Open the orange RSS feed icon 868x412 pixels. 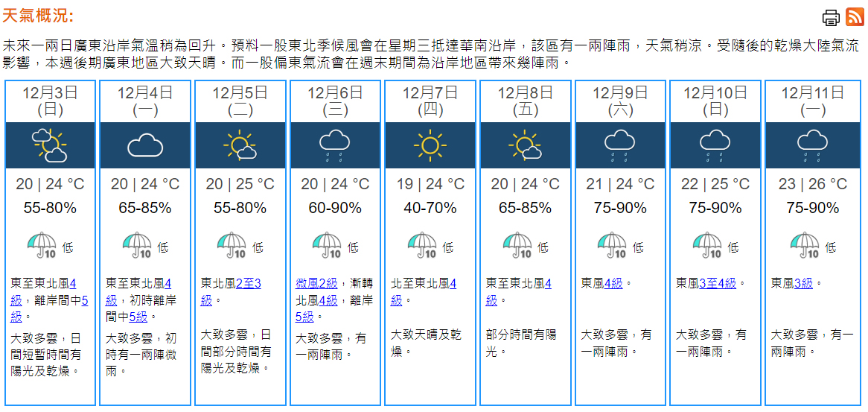(x=855, y=17)
